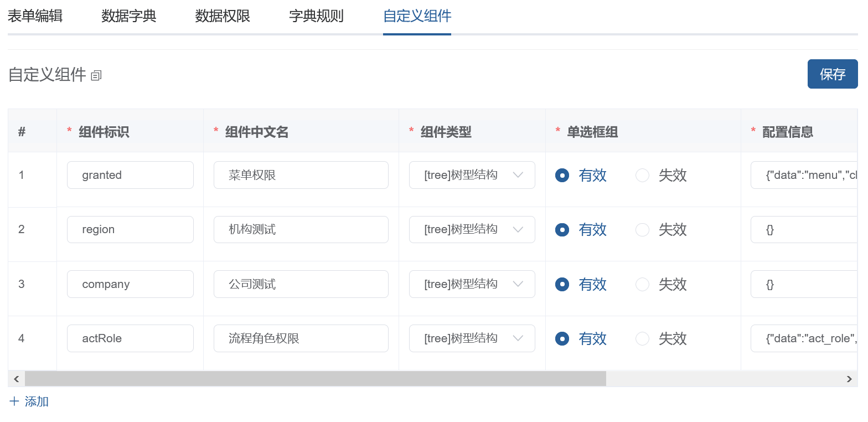Choose 失效 option for the actRole row
The height and width of the screenshot is (422, 868).
point(642,339)
